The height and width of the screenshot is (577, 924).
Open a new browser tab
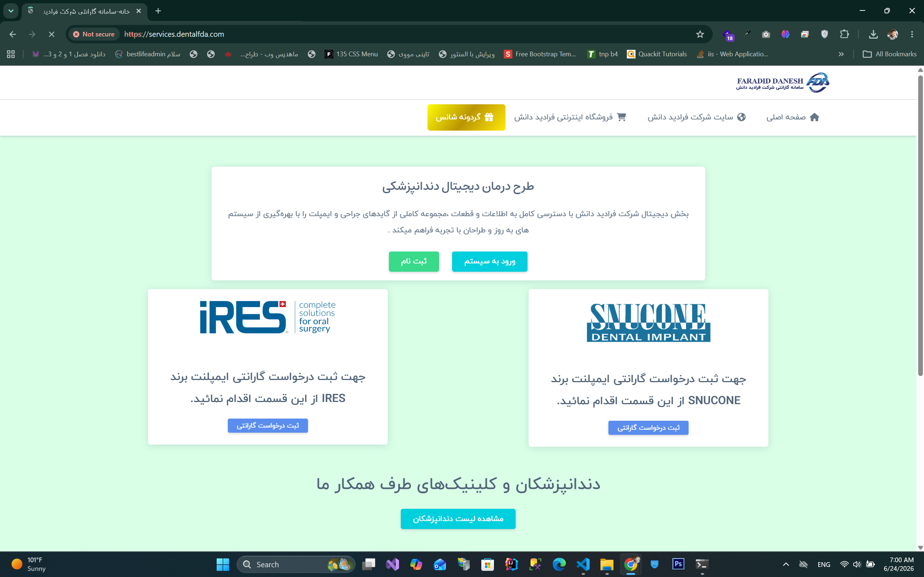click(x=158, y=11)
